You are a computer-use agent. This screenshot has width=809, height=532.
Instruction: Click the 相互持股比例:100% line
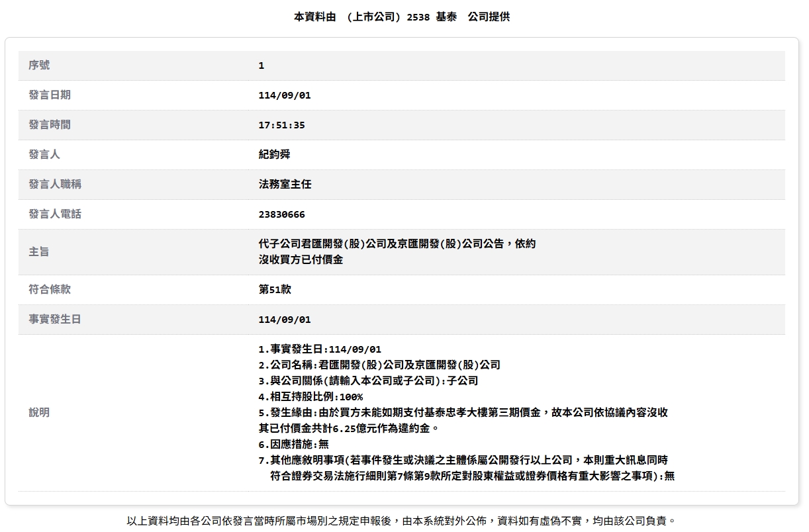click(x=310, y=397)
